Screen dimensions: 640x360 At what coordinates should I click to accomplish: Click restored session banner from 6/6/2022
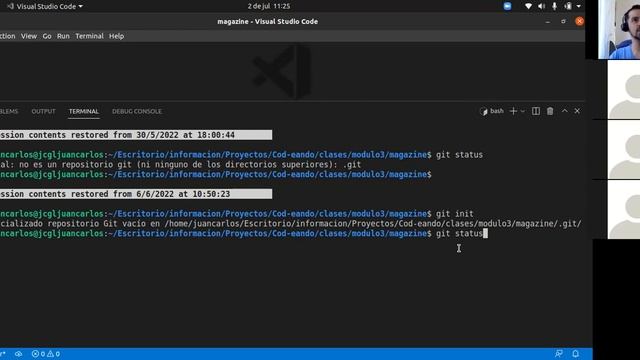coord(136,194)
